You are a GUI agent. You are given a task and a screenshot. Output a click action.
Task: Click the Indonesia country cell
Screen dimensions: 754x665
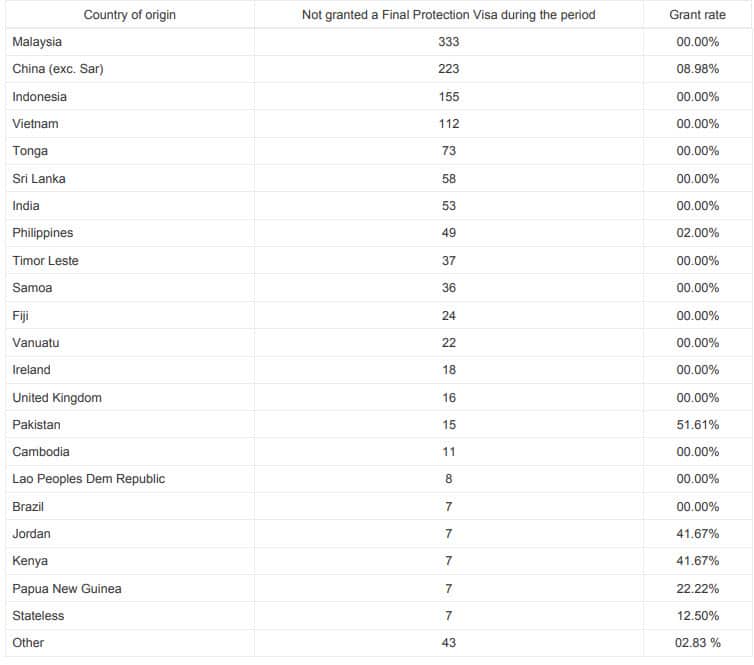[x=40, y=97]
